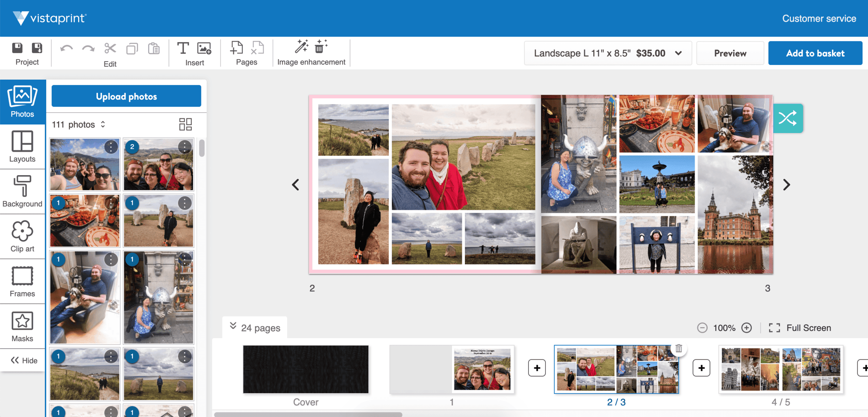This screenshot has height=417, width=868.
Task: Click the Copy icon
Action: click(x=132, y=49)
